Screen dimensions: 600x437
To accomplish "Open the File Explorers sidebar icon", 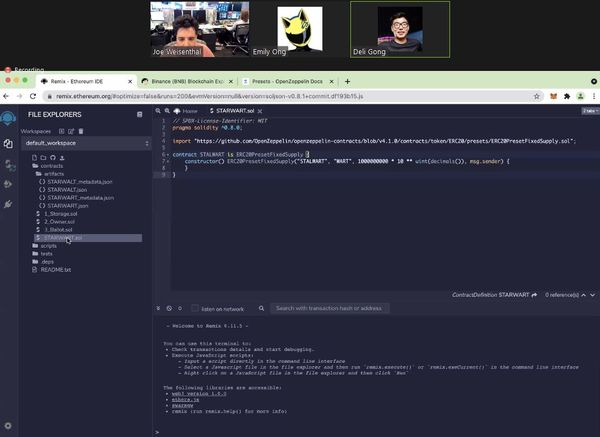I will coord(9,143).
